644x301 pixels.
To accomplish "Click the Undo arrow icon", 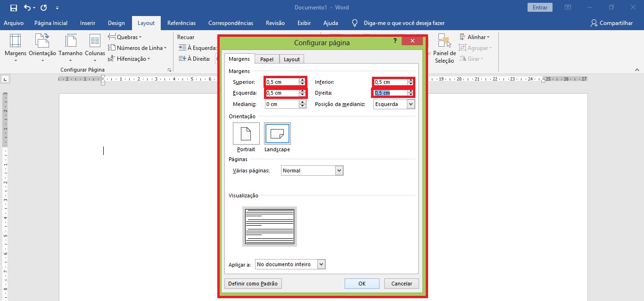I will pos(27,8).
